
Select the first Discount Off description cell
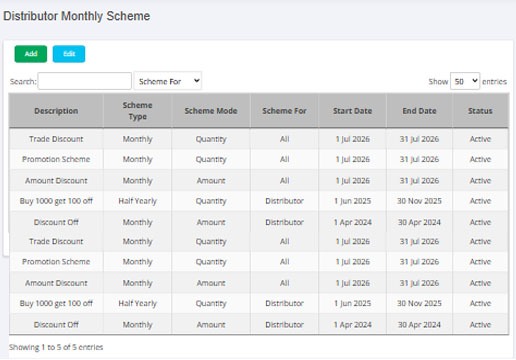(56, 222)
